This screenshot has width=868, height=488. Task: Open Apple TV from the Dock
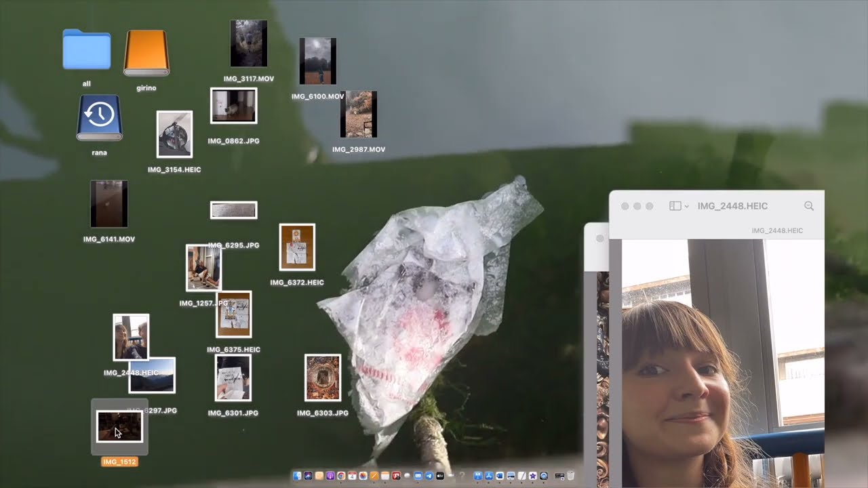click(x=440, y=476)
